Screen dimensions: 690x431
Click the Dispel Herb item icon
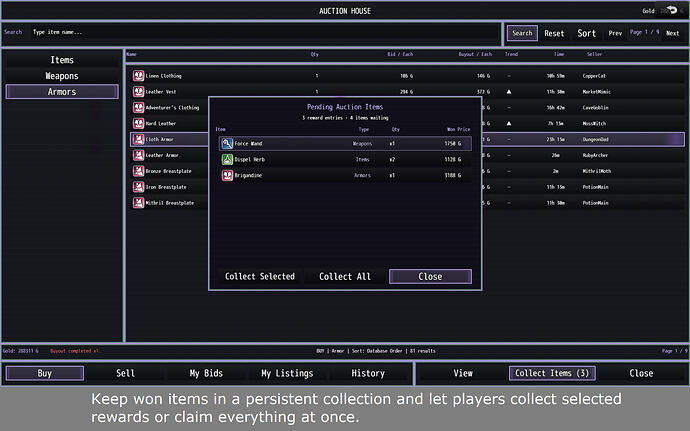(227, 159)
